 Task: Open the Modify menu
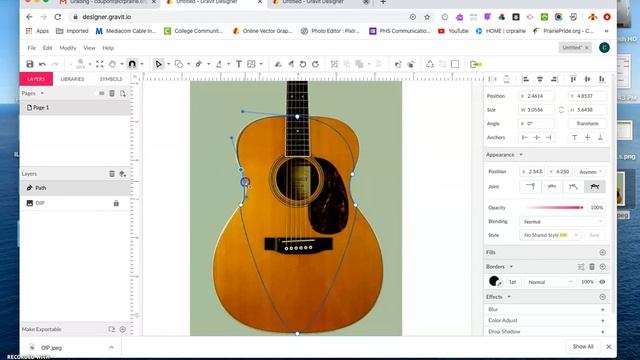pyautogui.click(x=68, y=48)
